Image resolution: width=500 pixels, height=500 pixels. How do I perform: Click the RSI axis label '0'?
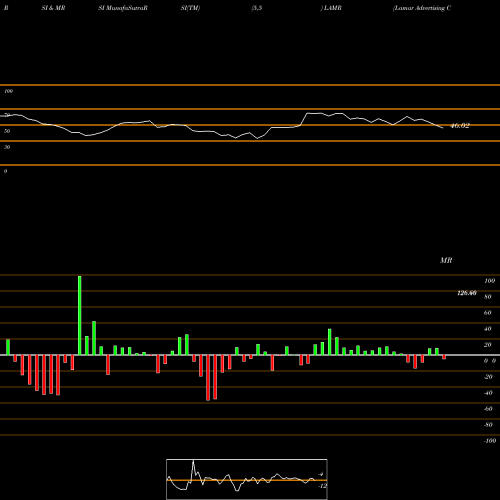tap(5, 171)
